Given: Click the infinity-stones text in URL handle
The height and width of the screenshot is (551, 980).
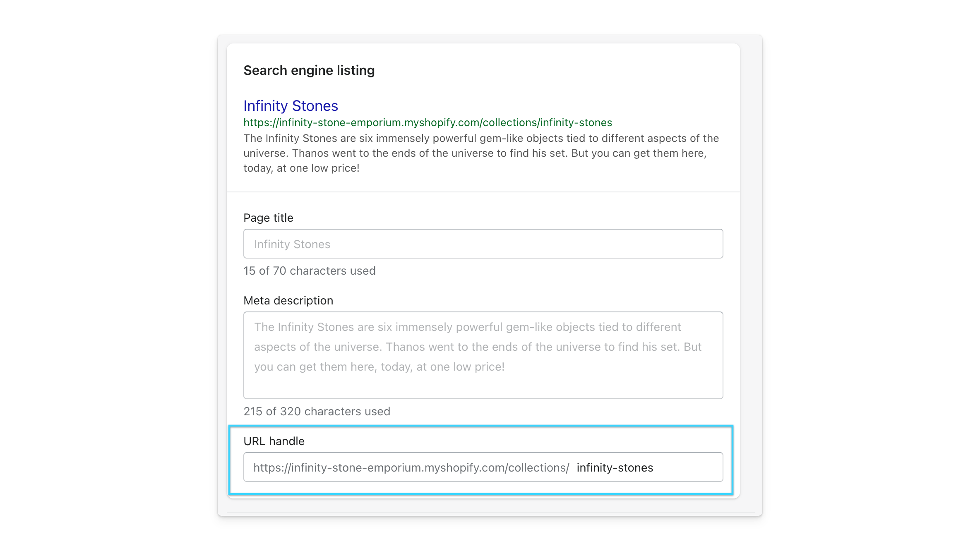Looking at the screenshot, I should tap(615, 467).
